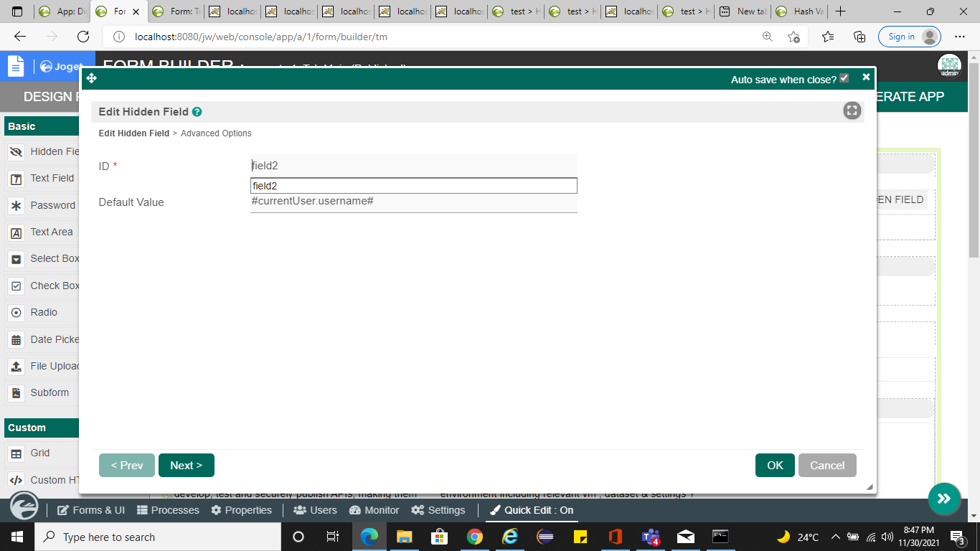The image size is (980, 551).
Task: Go back to previous page
Action: tap(20, 37)
